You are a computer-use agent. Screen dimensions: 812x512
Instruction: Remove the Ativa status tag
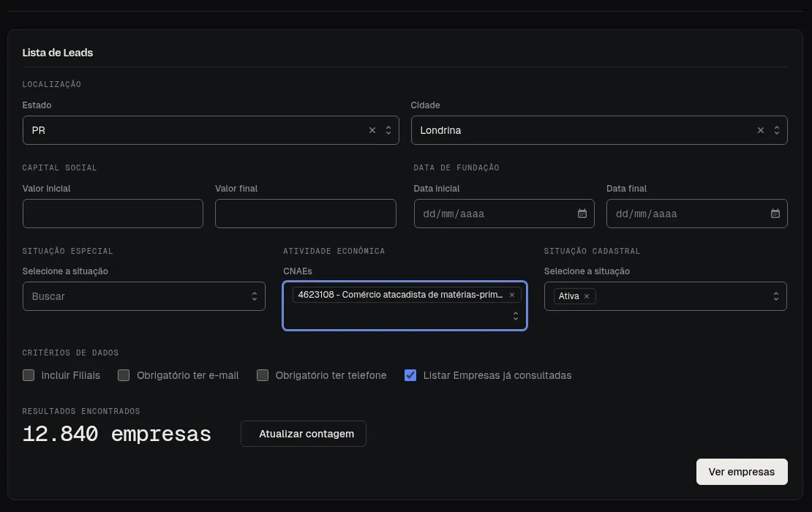[586, 296]
